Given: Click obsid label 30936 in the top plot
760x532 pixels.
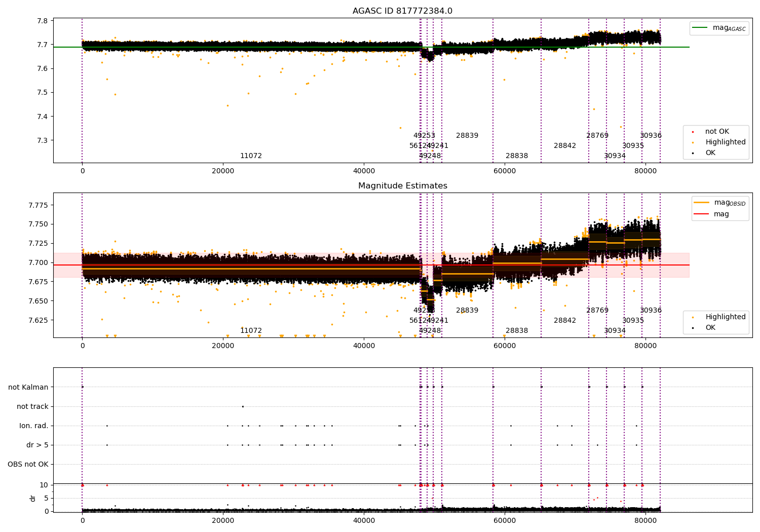Looking at the screenshot, I should click(x=651, y=136).
